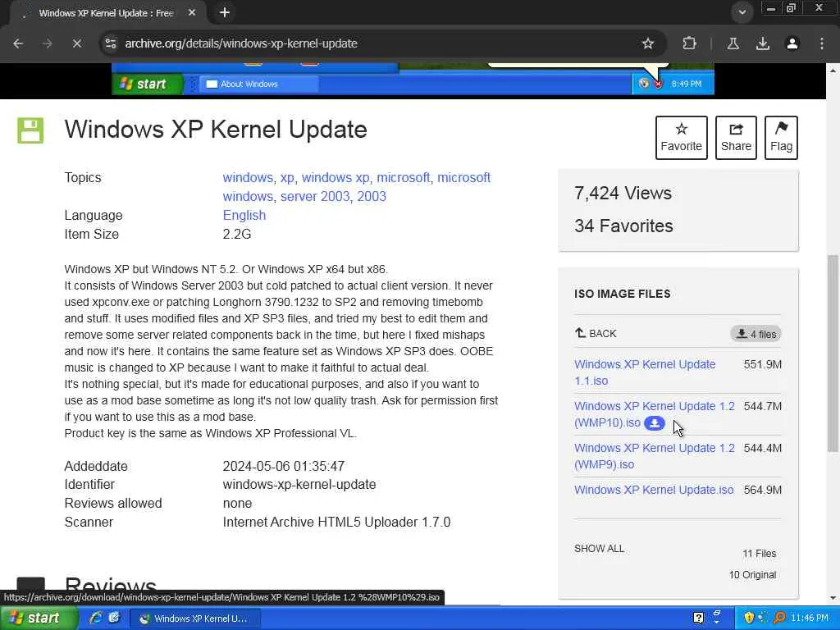The height and width of the screenshot is (630, 840).
Task: Click the scrollbar up arrow
Action: coord(833,70)
